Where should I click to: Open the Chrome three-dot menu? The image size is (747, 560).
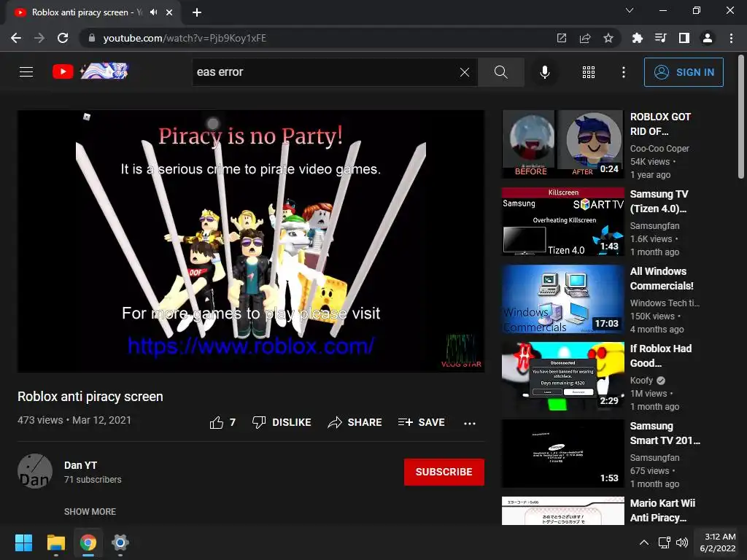(x=731, y=38)
